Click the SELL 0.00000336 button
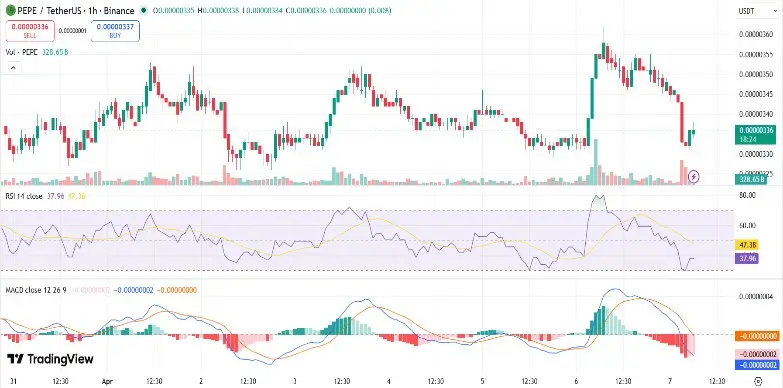 pos(29,31)
